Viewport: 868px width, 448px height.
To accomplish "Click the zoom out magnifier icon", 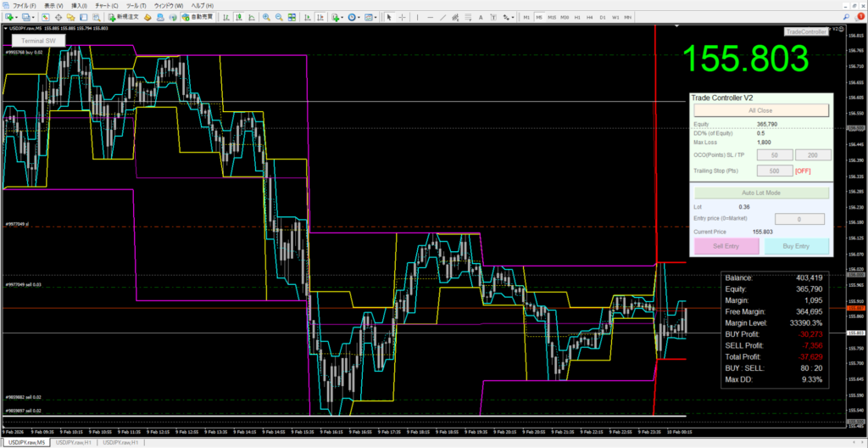I will coord(280,17).
